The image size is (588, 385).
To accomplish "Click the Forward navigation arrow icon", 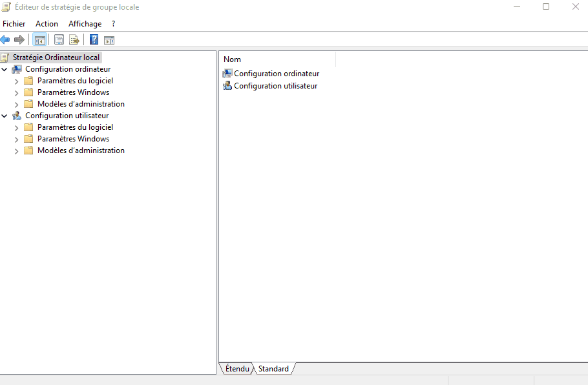I will click(x=19, y=39).
